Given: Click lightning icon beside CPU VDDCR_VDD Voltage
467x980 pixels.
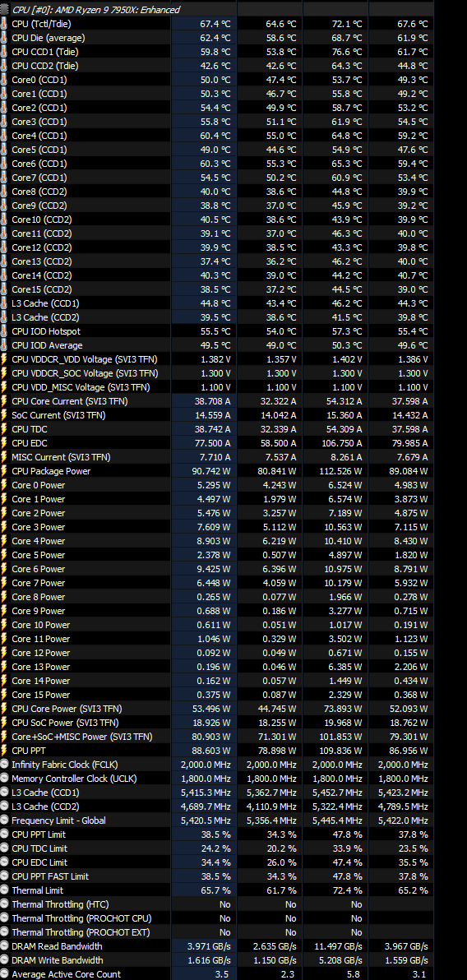Looking at the screenshot, I should click(4, 358).
